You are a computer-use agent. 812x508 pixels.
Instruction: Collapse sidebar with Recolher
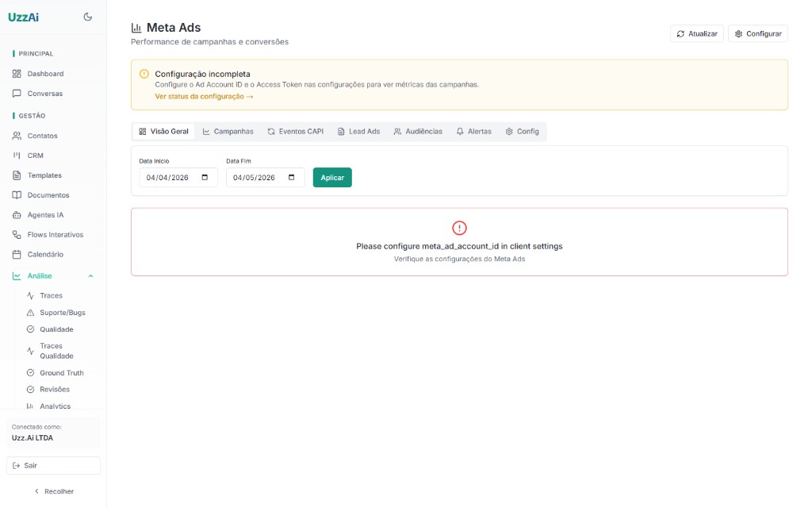coord(53,491)
